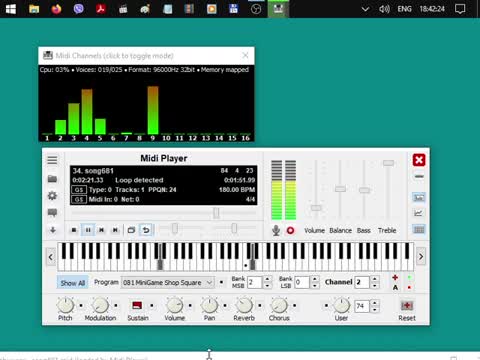
Task: Click the Volume knob in bottom row
Action: click(174, 305)
